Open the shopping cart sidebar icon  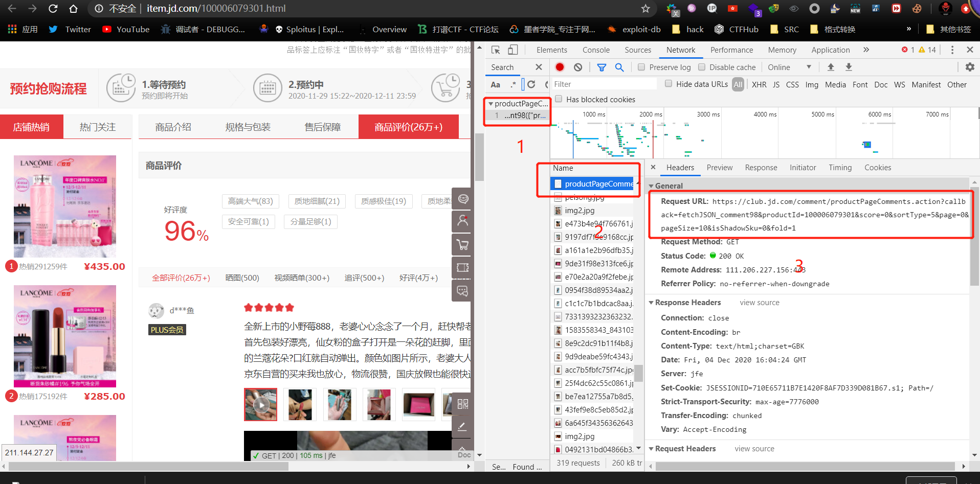coord(462,244)
